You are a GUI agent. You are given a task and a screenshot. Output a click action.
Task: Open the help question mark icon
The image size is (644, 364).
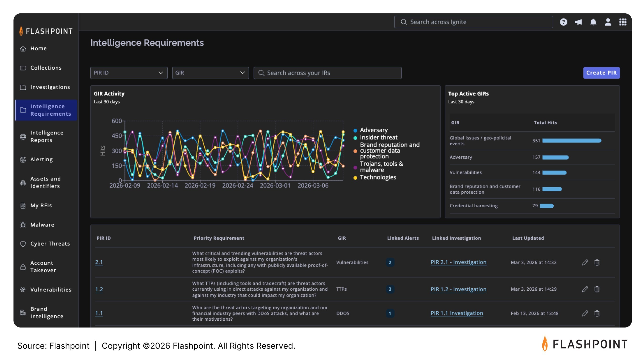[x=563, y=22]
